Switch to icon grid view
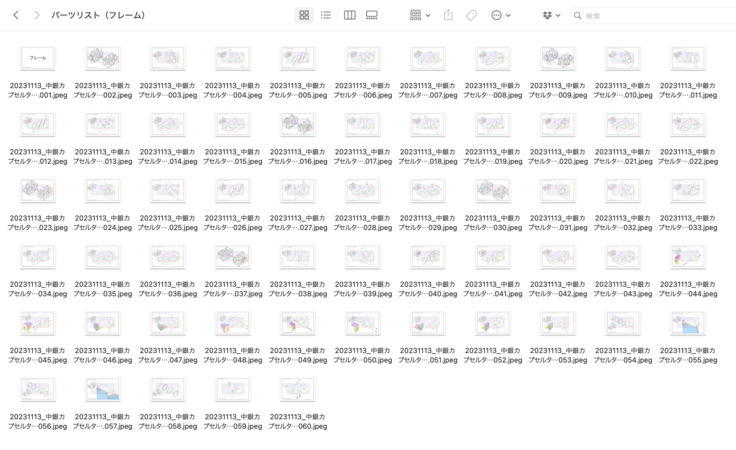 304,15
